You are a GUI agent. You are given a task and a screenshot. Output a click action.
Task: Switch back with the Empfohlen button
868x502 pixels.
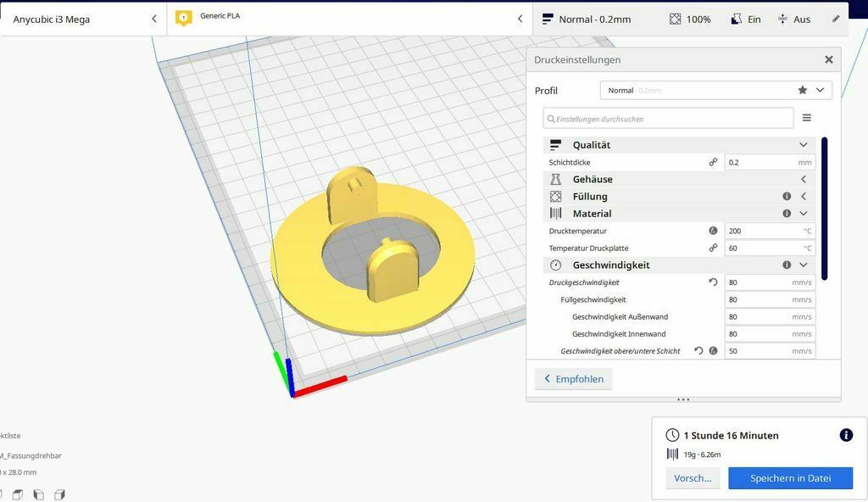573,378
